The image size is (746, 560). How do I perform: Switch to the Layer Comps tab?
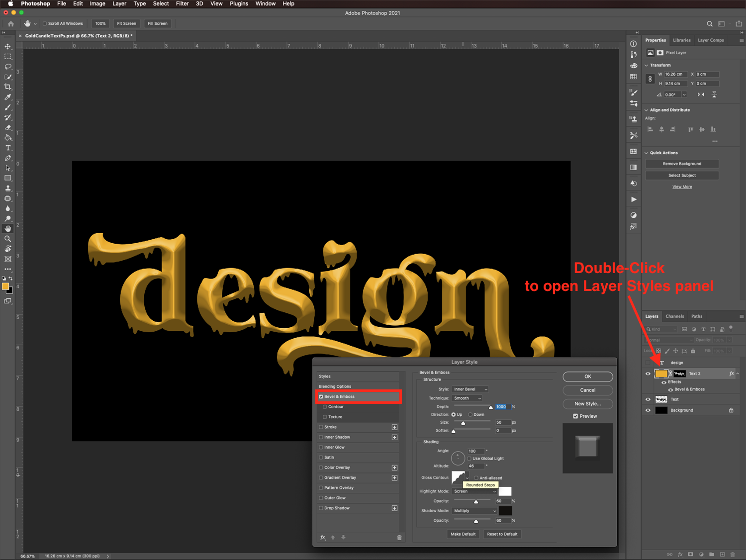tap(711, 40)
